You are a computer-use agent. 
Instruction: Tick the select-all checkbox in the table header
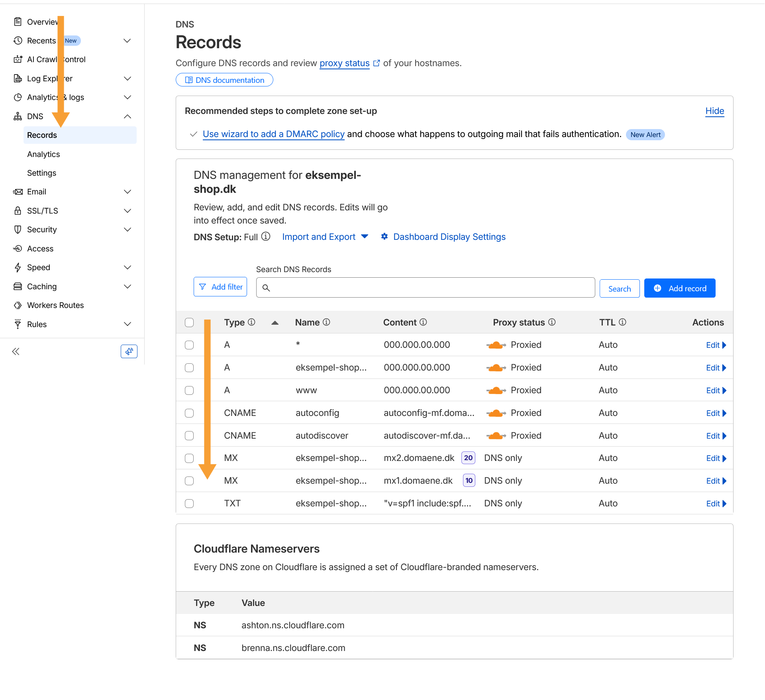tap(189, 322)
